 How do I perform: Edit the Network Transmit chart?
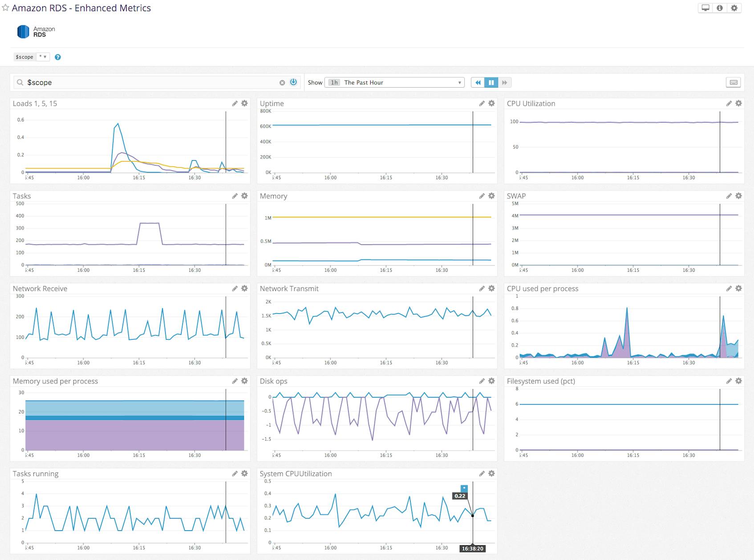coord(482,288)
